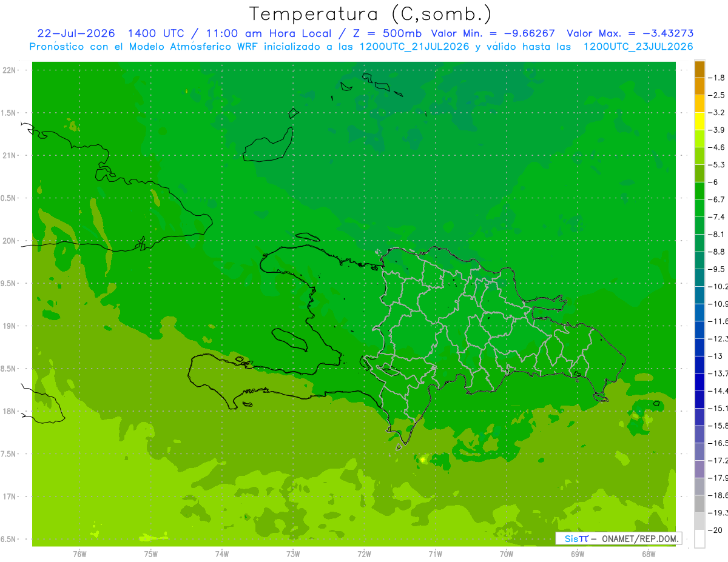Click legend value '-5.3'

717,165
